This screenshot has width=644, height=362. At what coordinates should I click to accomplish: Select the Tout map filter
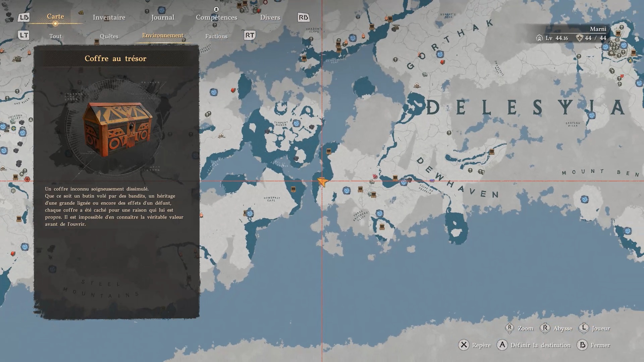tap(55, 36)
